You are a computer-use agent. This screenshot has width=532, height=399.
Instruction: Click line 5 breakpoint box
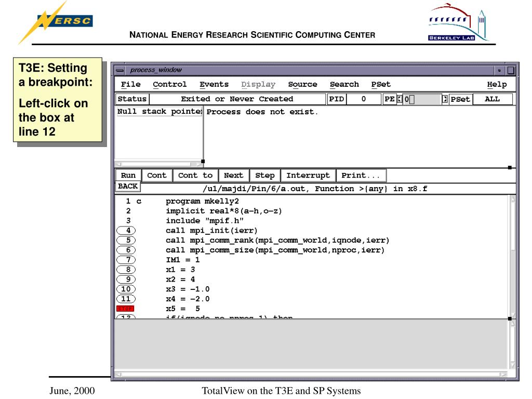click(x=127, y=240)
